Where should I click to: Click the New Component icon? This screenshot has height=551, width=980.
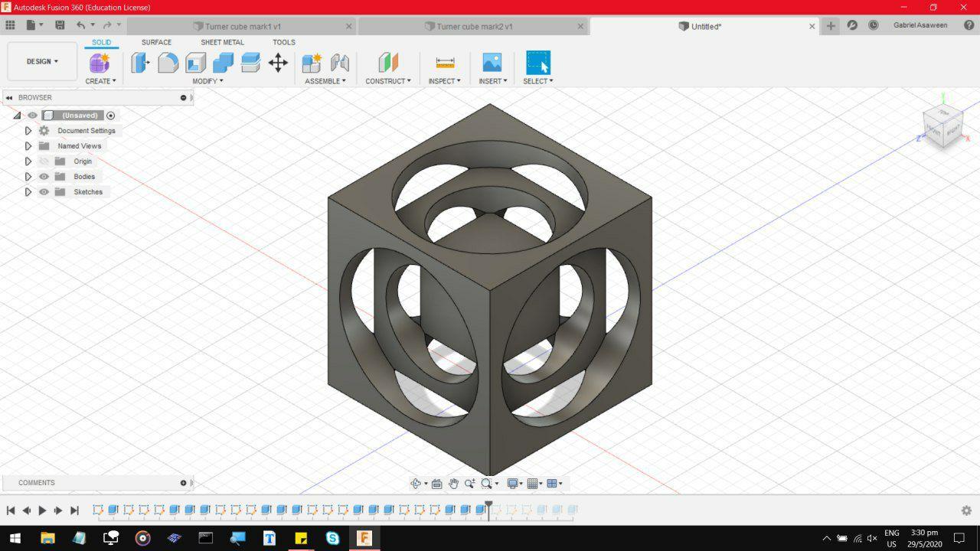(312, 63)
